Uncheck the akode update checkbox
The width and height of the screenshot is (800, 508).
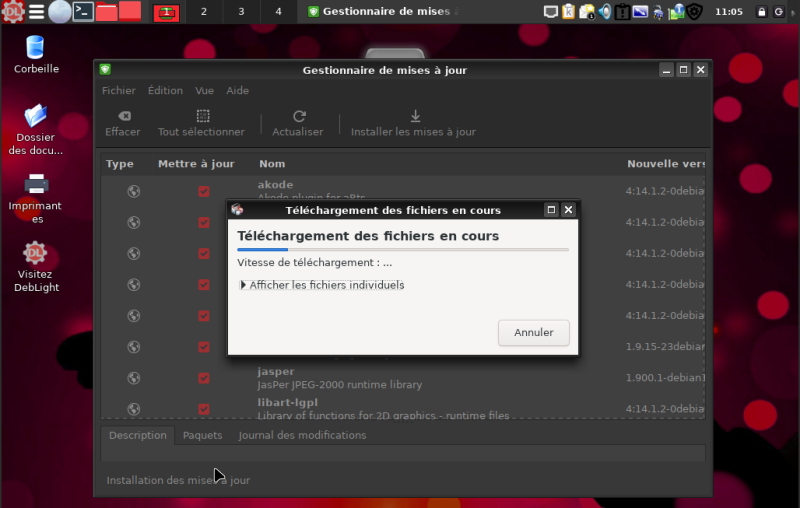point(204,192)
